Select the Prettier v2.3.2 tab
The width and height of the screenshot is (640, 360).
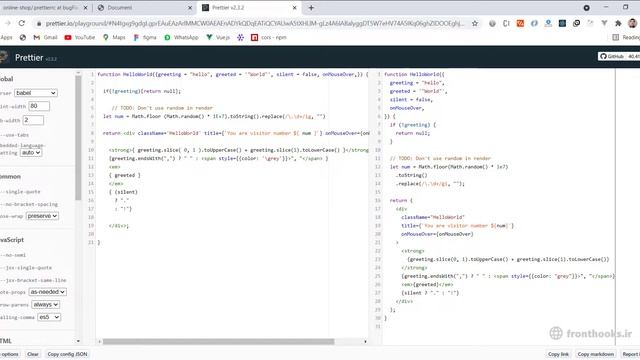pyautogui.click(x=249, y=8)
